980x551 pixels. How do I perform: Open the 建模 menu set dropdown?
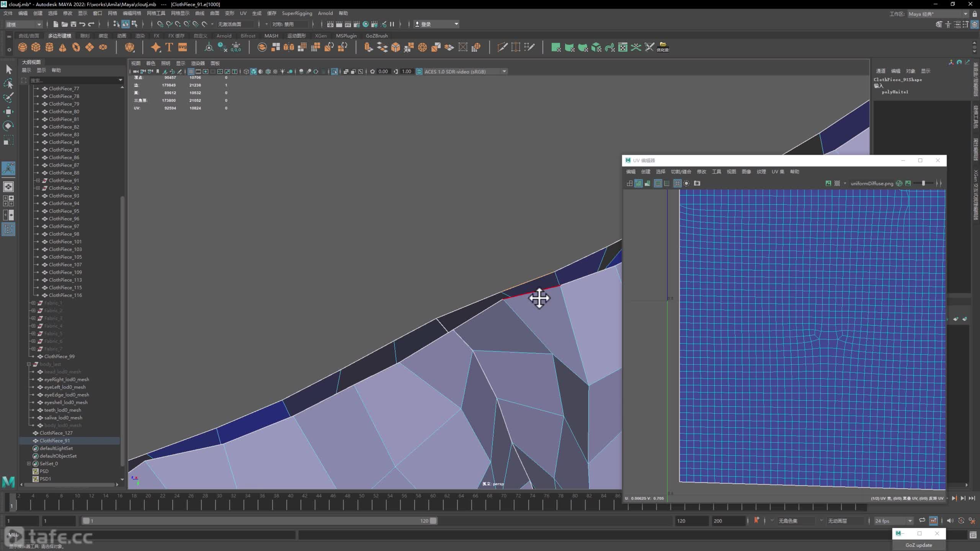pyautogui.click(x=23, y=24)
